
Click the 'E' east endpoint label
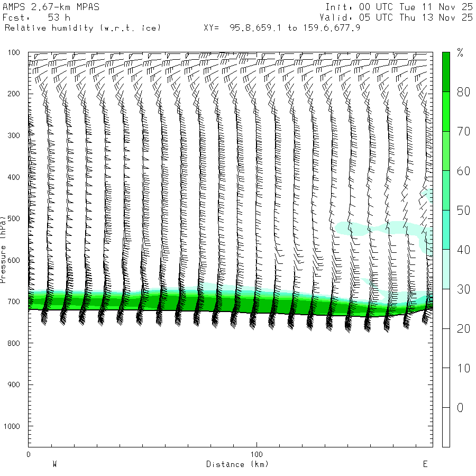(x=425, y=464)
